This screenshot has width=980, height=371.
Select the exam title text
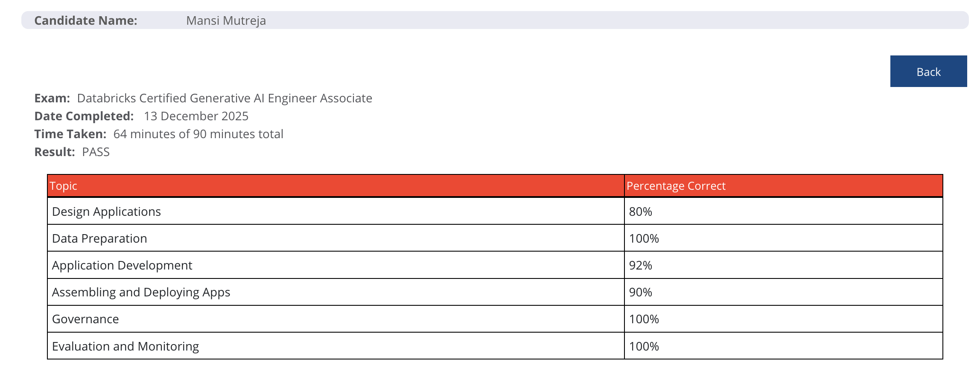coord(225,98)
